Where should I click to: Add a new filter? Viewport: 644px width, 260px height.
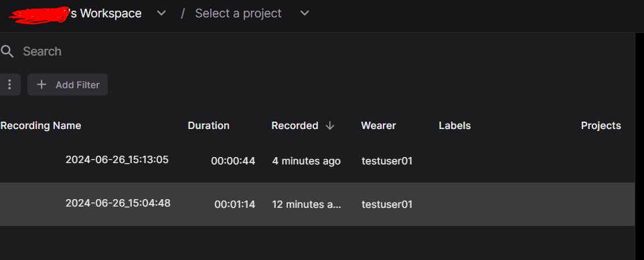(68, 84)
